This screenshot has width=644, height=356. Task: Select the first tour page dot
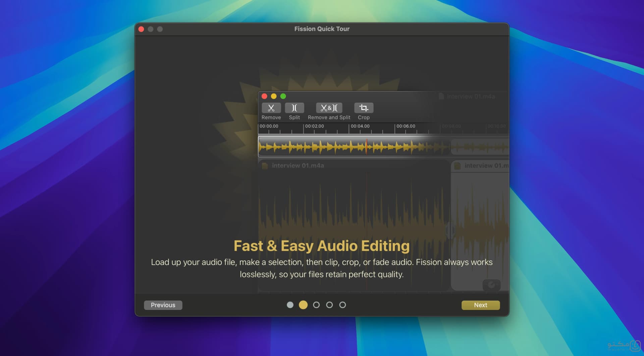(290, 305)
